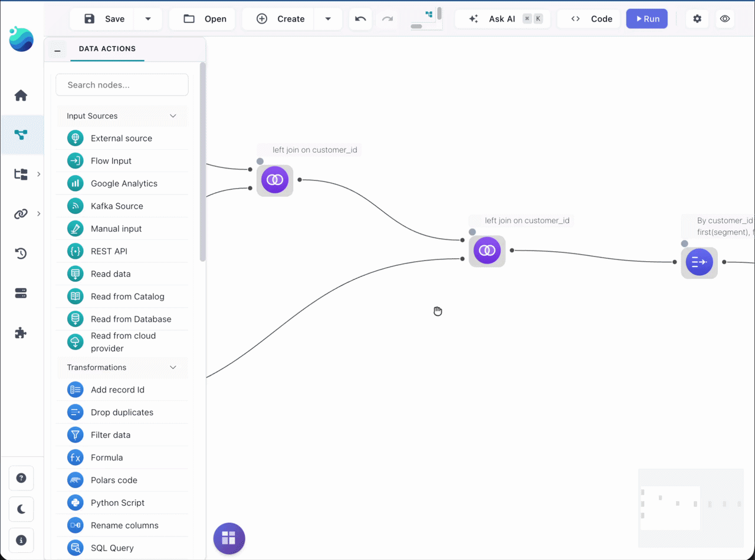
Task: Click the Formula fx icon
Action: tap(75, 457)
